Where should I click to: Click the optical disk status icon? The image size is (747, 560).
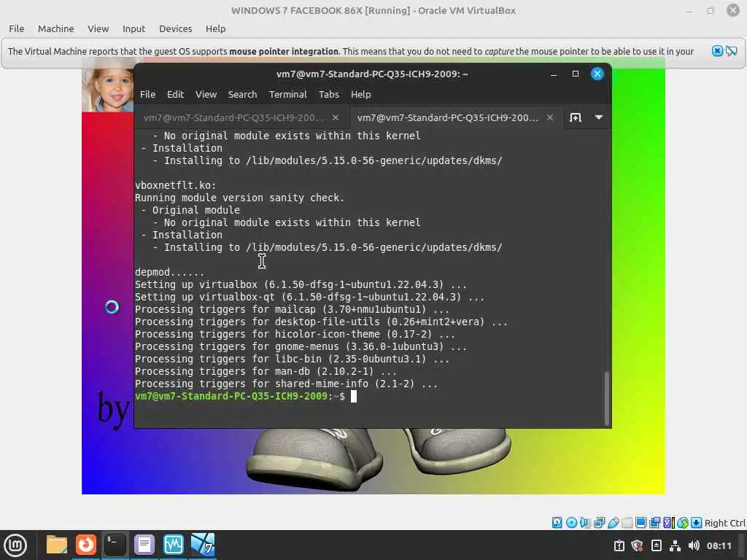pos(571,523)
